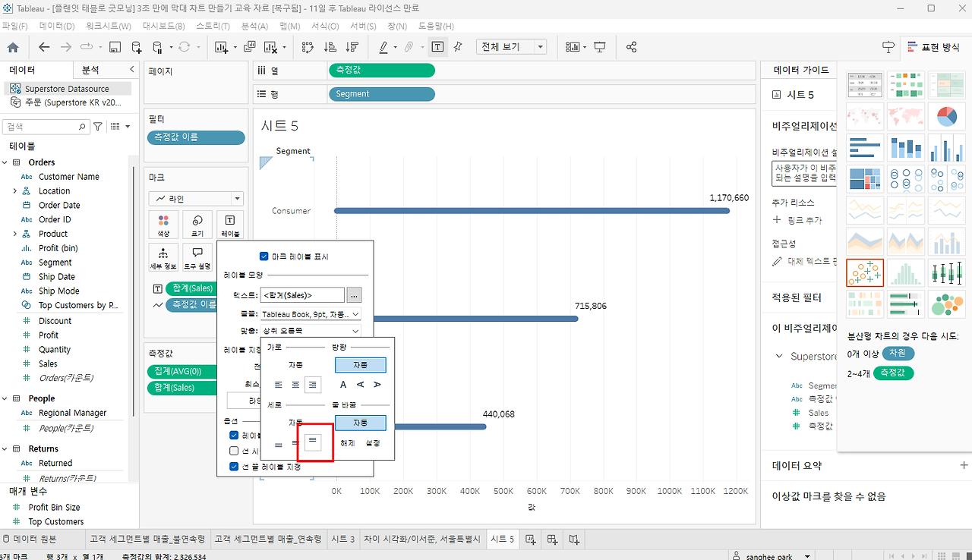The width and height of the screenshot is (972, 560).
Task: Click the sort ascending toolbar icon
Action: coord(330,47)
